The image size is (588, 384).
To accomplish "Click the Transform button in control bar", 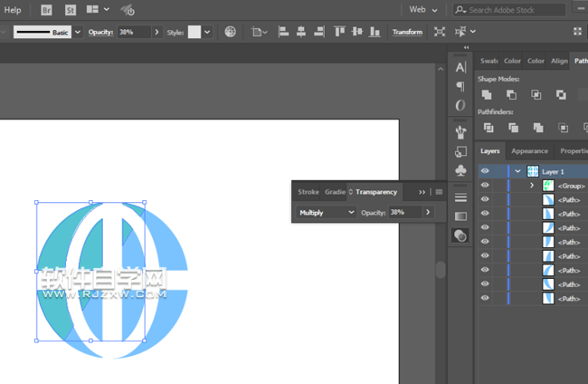I will click(x=407, y=32).
